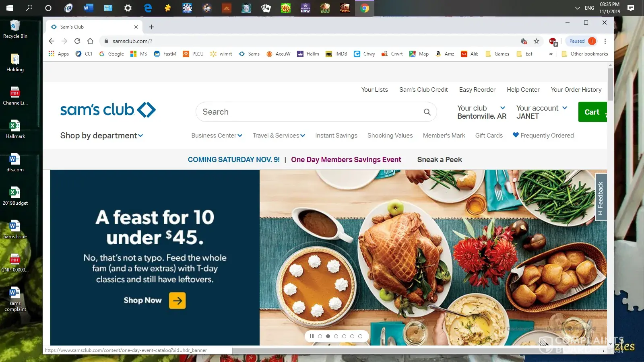The width and height of the screenshot is (644, 362).
Task: Go to the browser home page icon
Action: pos(90,41)
